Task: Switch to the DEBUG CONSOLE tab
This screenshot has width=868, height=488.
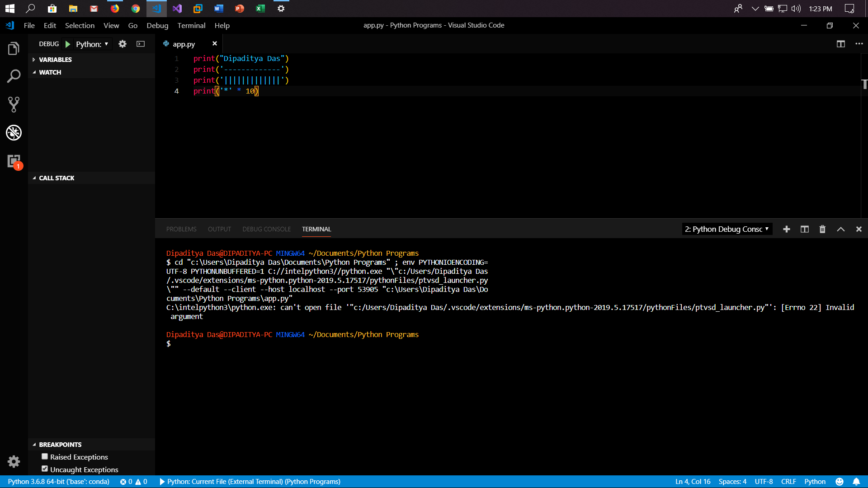Action: 266,229
